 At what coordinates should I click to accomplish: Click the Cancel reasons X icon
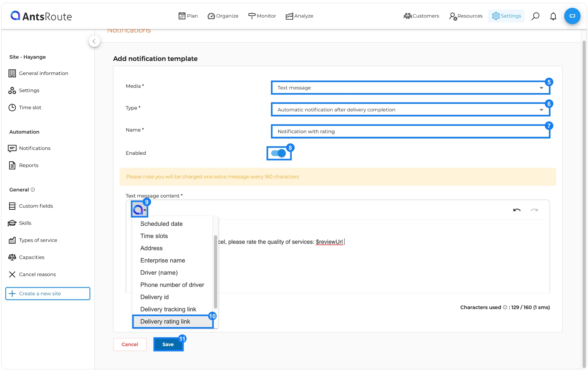pyautogui.click(x=12, y=275)
